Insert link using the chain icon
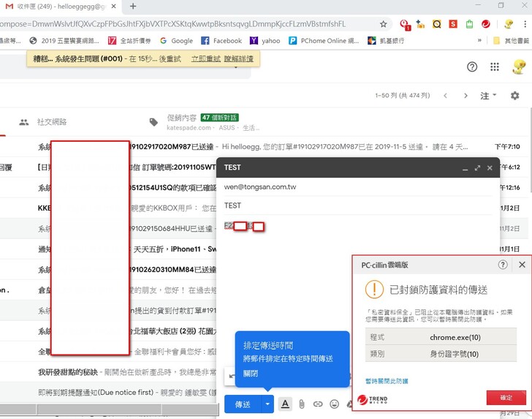Image resolution: width=532 pixels, height=419 pixels. pyautogui.click(x=318, y=404)
